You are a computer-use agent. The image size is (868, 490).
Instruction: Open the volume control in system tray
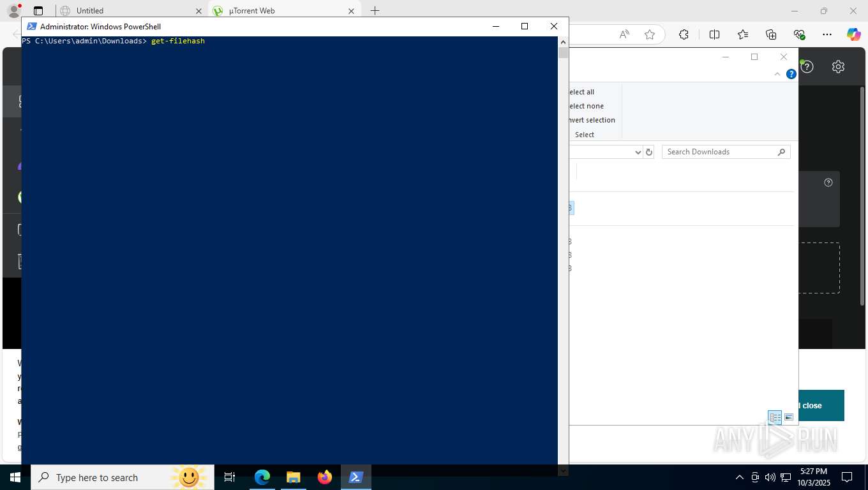click(x=770, y=477)
